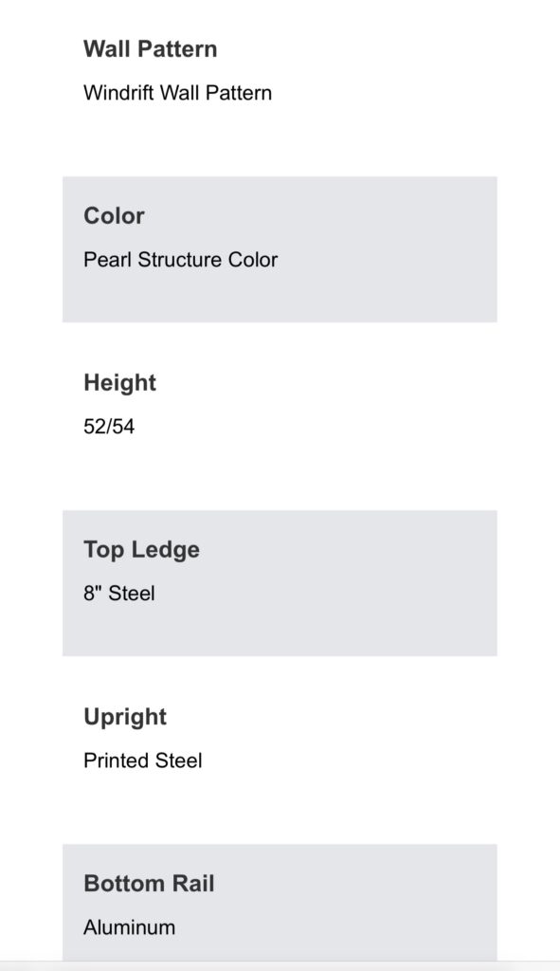
Task: Select the Printed Steel value
Action: 143,760
